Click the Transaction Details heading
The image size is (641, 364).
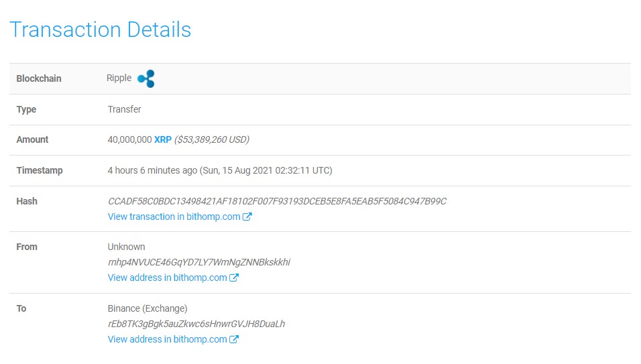click(101, 29)
